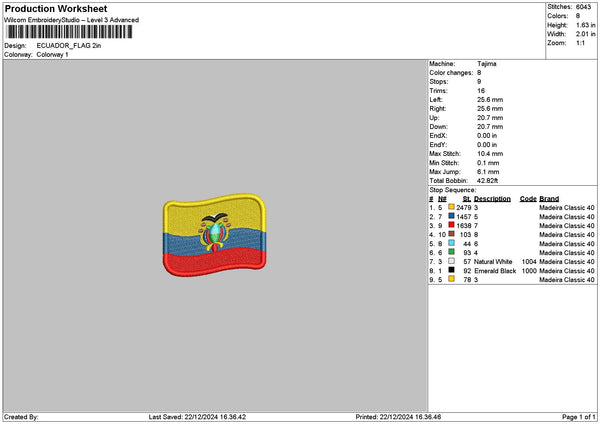Click 'Wilcom EmbroideryStudio – Level 3 Advanced' text
Screen dimensions: 600x424
[72, 20]
